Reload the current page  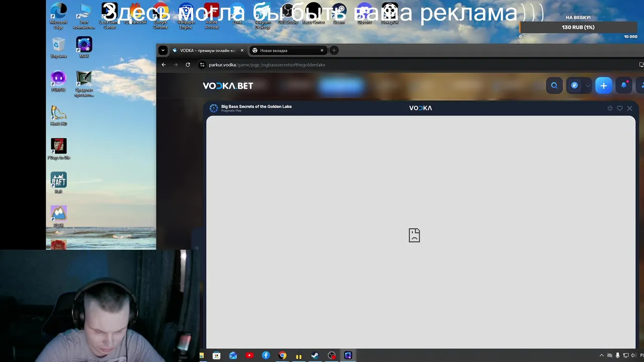tap(188, 64)
